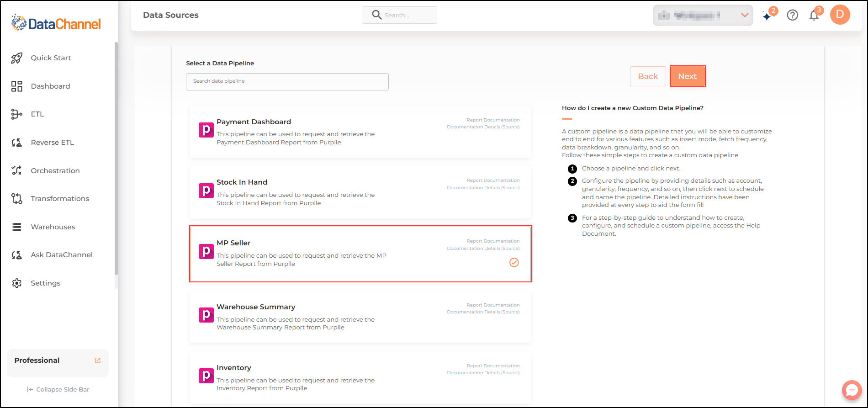Click the Ask DataChannel icon
The height and width of the screenshot is (408, 868).
17,255
